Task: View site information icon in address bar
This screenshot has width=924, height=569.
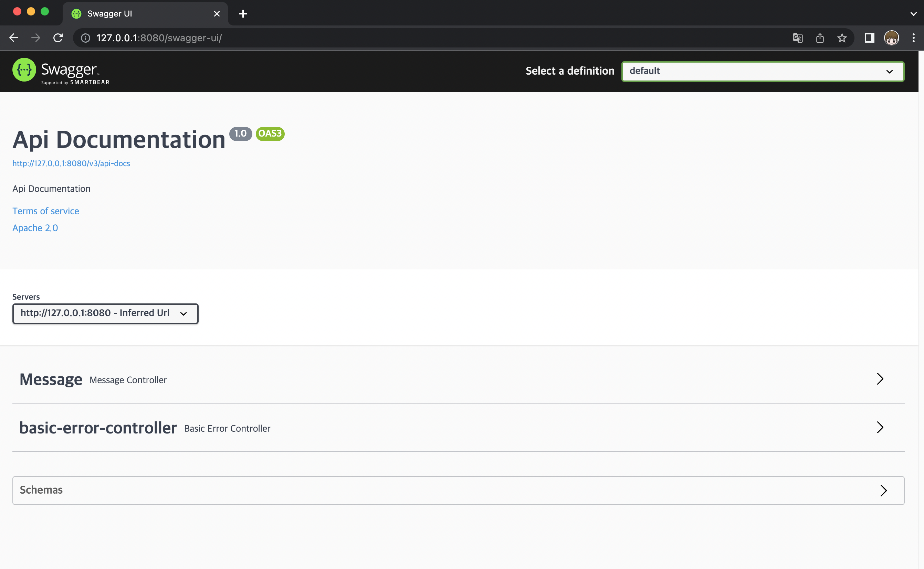Action: tap(86, 38)
